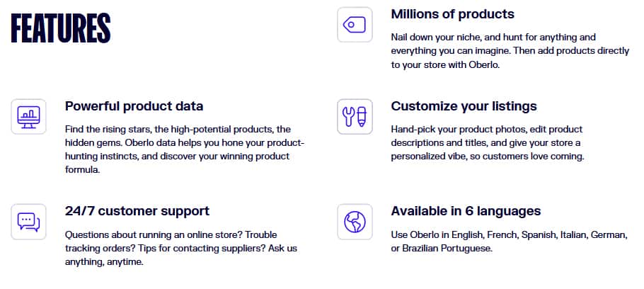
Task: Click the monitor bar chart icon
Action: [28, 117]
